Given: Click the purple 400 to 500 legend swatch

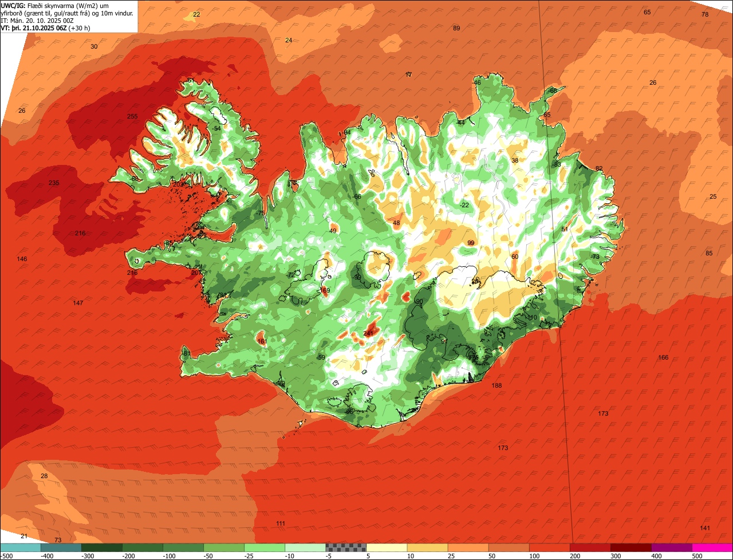Looking at the screenshot, I should [671, 547].
